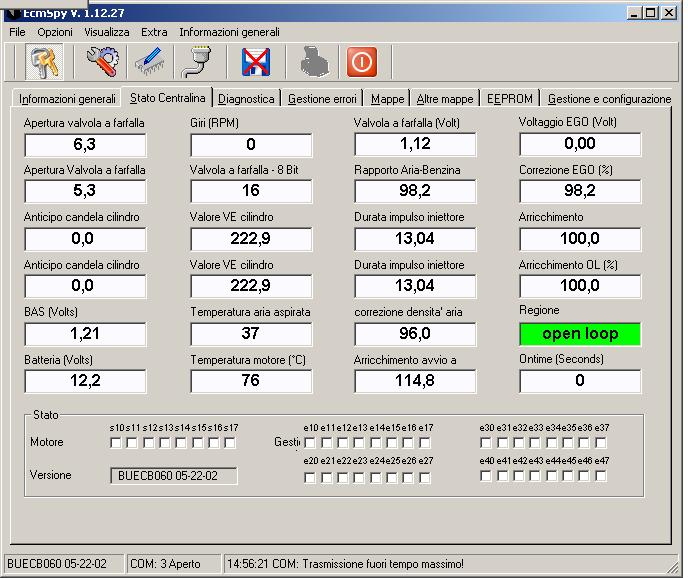
Task: Switch to the EEPROM tab
Action: click(x=510, y=99)
